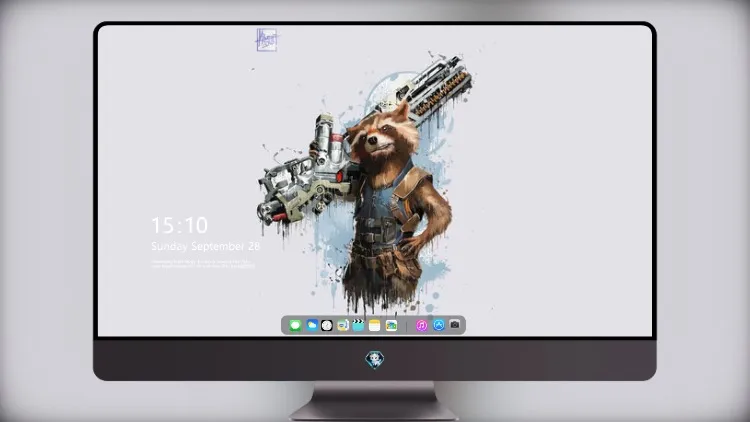Viewport: 750px width, 422px height.
Task: Click the small text lines under date
Action: (x=203, y=264)
